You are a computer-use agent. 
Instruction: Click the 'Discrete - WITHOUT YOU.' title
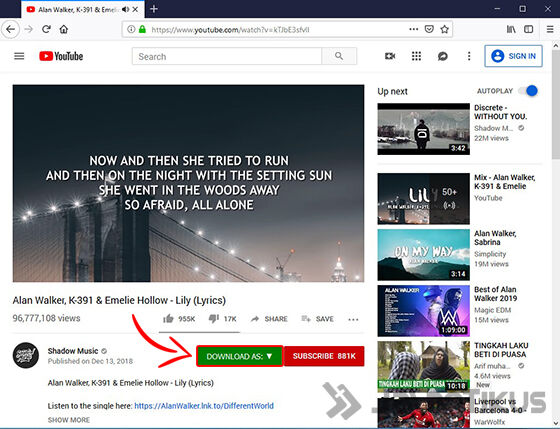pyautogui.click(x=500, y=112)
